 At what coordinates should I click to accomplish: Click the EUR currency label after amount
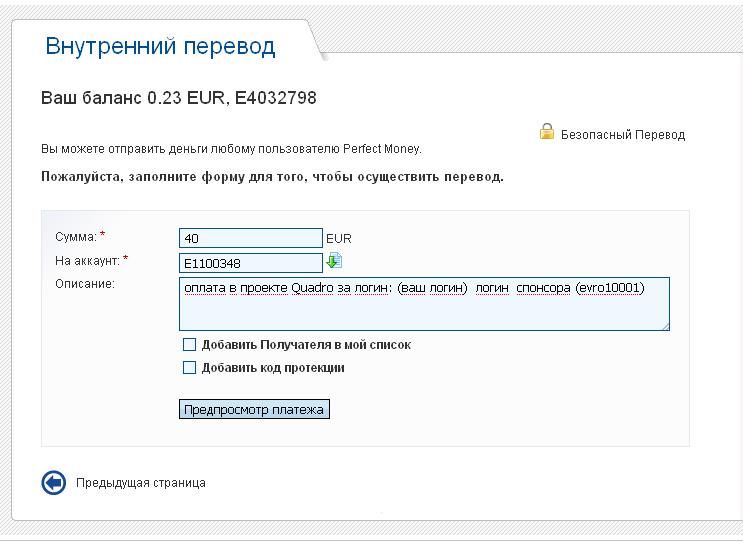point(339,239)
